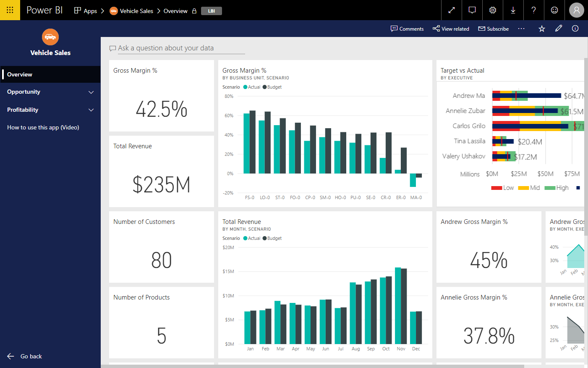Open the Settings gear menu
The height and width of the screenshot is (368, 588).
[x=492, y=10]
